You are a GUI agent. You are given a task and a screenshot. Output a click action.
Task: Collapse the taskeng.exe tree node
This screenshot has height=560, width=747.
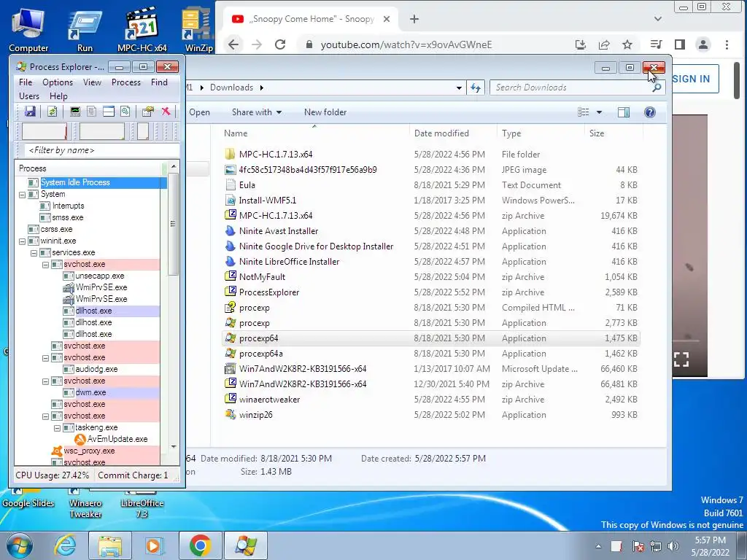(57, 427)
